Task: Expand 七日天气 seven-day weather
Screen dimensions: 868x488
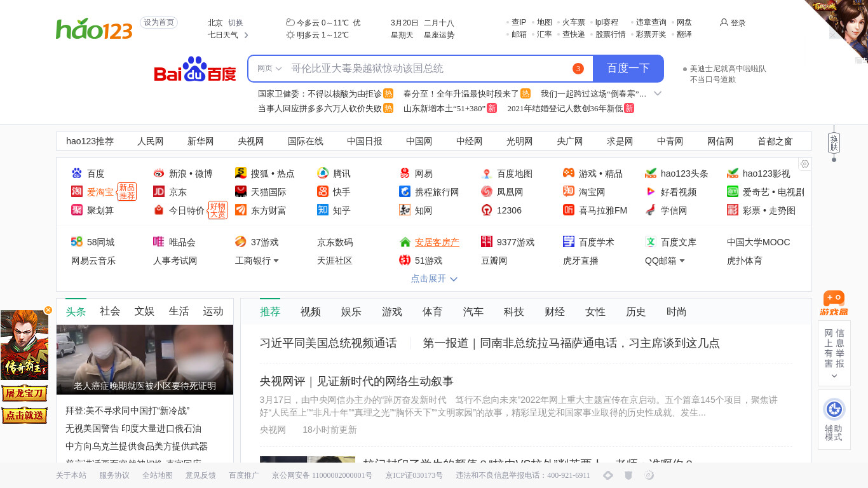Action: pyautogui.click(x=228, y=35)
